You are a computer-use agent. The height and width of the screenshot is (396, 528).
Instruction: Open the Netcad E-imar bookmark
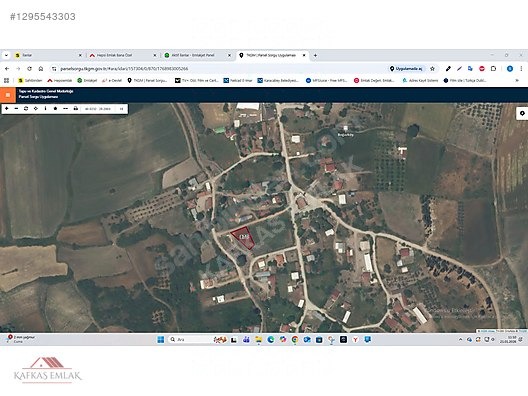238,80
